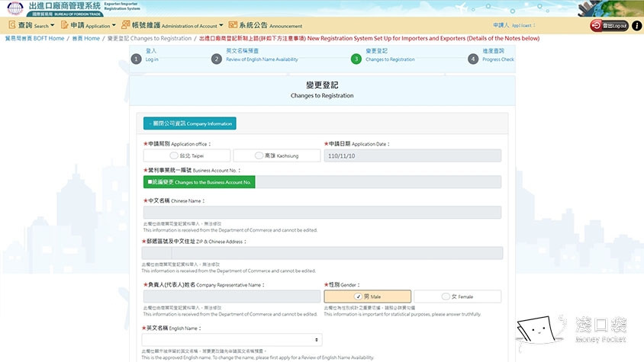Click Changes to Registration breadcrumb
This screenshot has width=644, height=362.
(x=150, y=38)
